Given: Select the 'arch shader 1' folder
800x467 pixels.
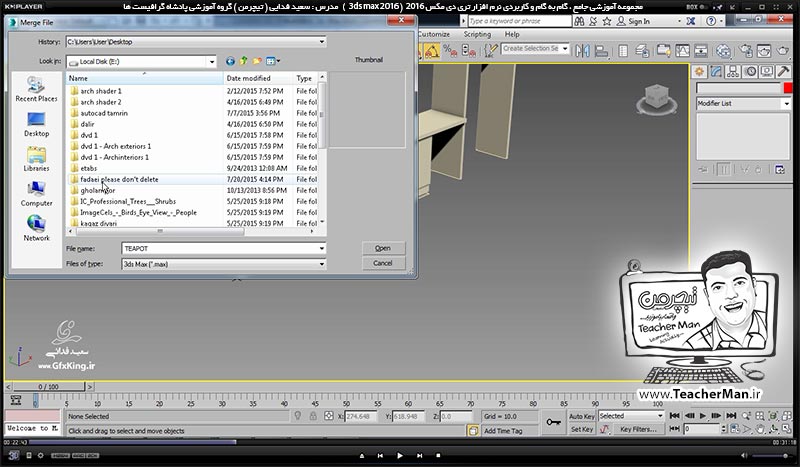Looking at the screenshot, I should tap(101, 91).
